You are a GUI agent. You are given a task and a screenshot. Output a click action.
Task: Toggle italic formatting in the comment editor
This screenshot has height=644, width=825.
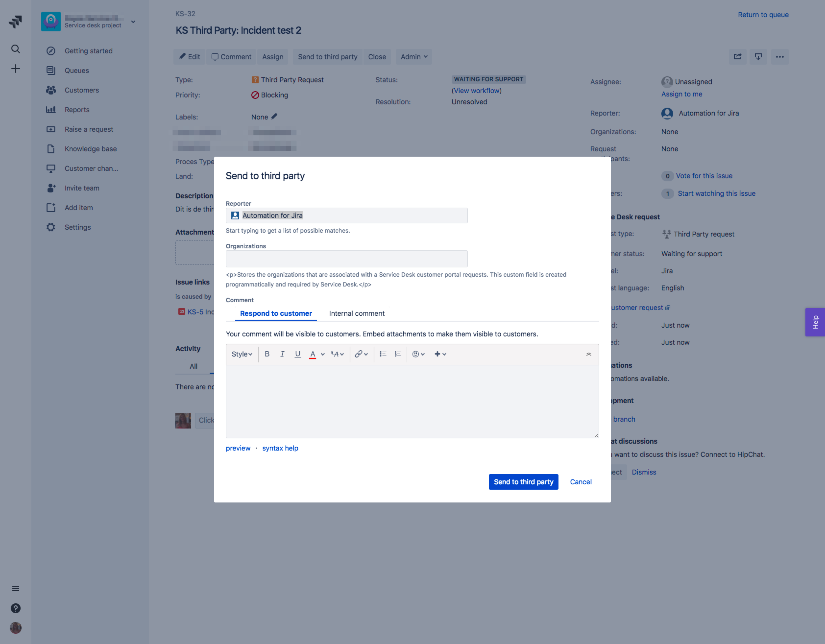coord(282,354)
